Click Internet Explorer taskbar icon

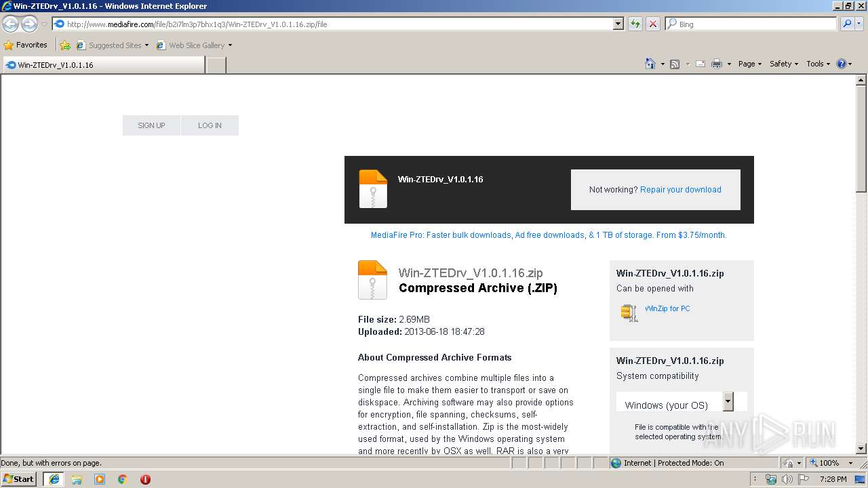pos(54,479)
